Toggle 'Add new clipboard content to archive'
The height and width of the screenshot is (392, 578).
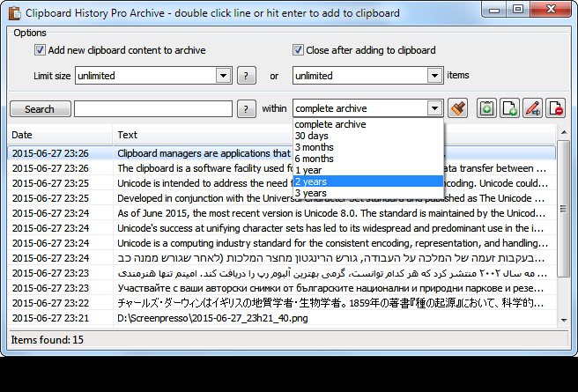[40, 50]
